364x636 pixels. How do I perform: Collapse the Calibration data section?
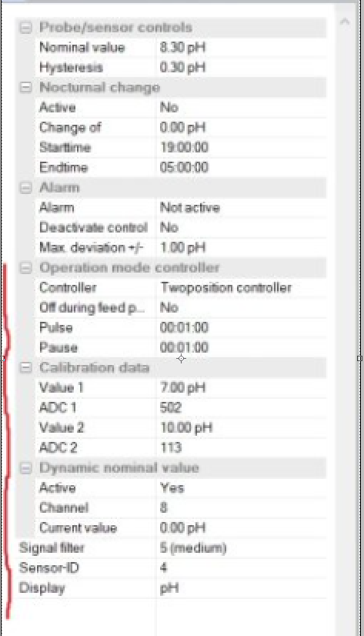click(x=25, y=367)
